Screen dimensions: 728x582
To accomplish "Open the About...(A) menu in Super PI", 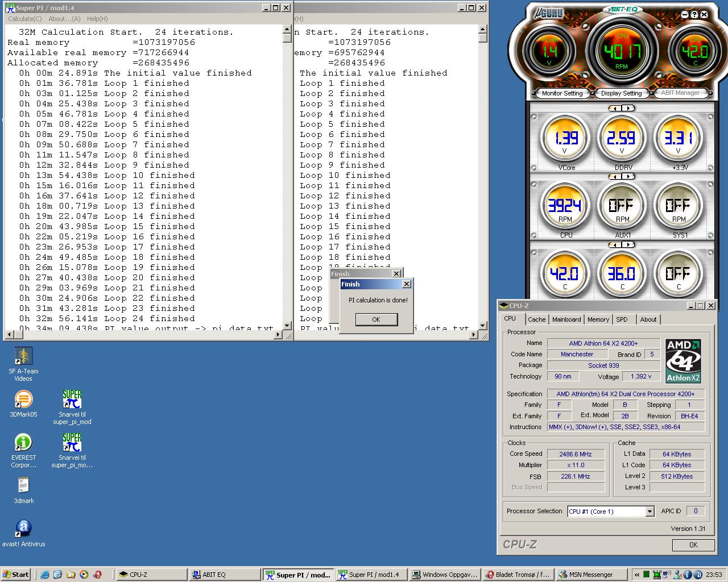I will (65, 19).
